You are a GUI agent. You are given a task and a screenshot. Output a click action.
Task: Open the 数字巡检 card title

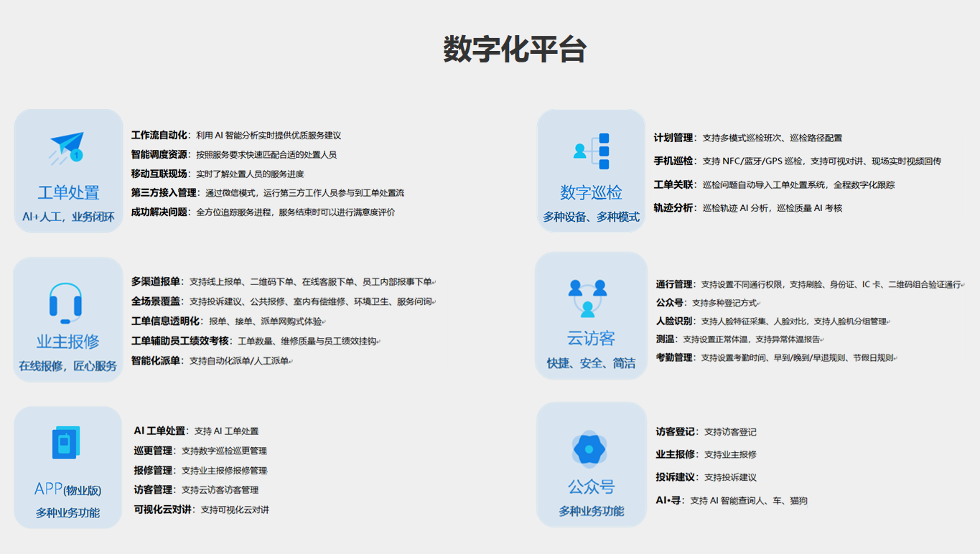coord(591,192)
